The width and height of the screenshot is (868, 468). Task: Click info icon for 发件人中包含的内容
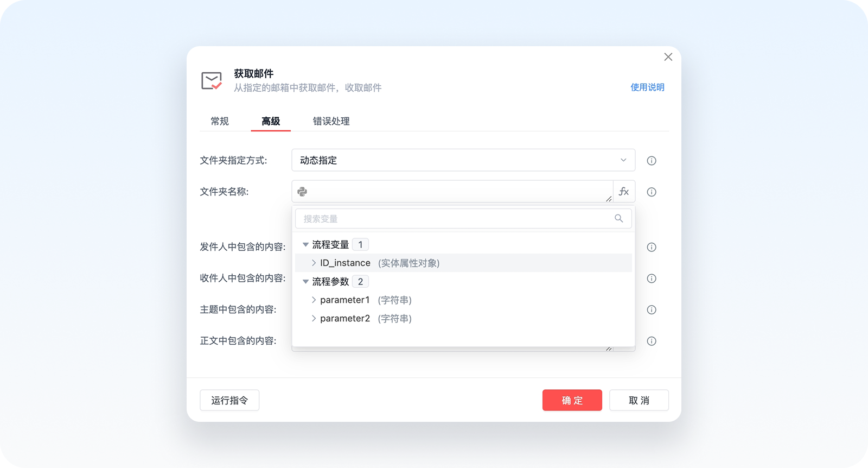point(652,247)
